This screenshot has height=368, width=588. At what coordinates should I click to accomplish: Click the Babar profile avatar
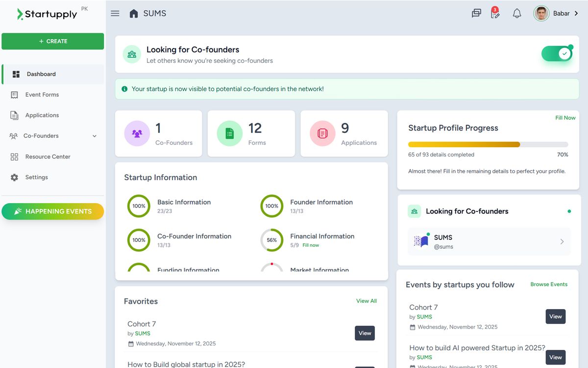(x=541, y=13)
